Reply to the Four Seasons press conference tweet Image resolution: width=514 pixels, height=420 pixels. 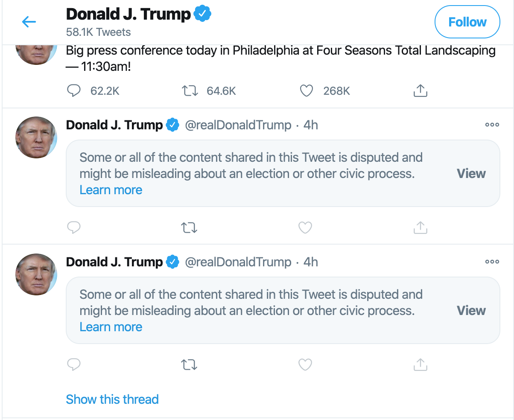pos(74,90)
